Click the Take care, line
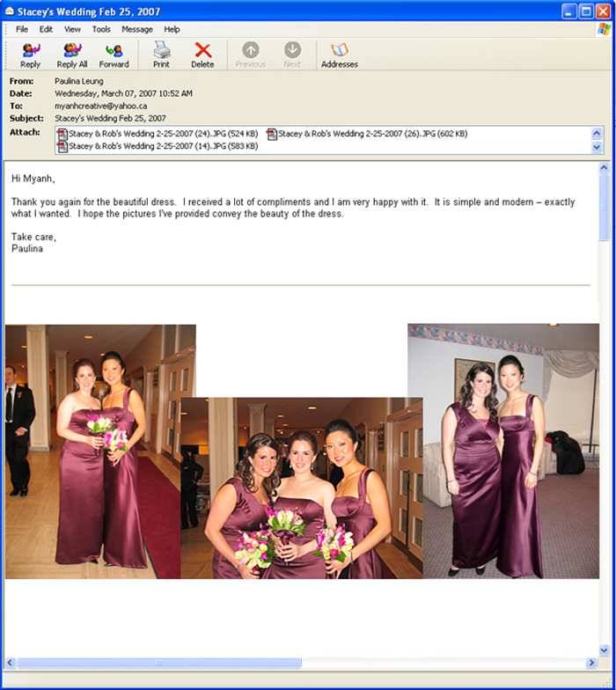This screenshot has width=616, height=690. [x=33, y=237]
